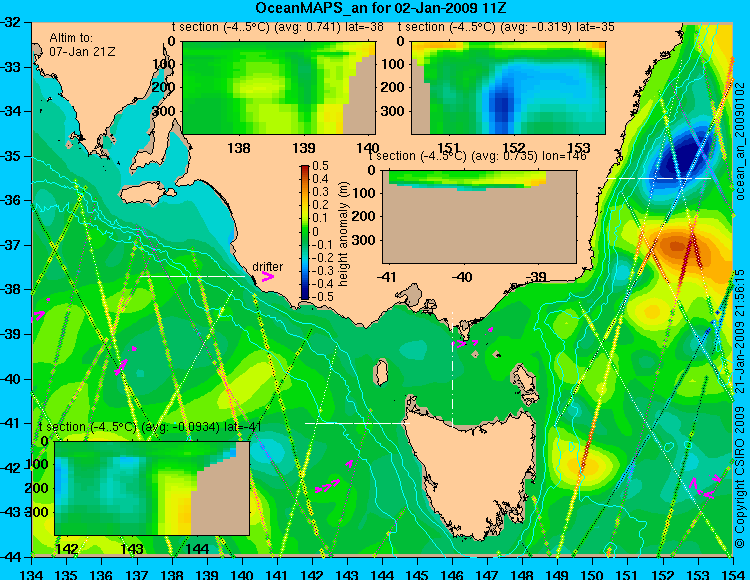This screenshot has width=750, height=580.
Task: Click the 139 tick under the lat=-38 inset
Action: pos(303,148)
